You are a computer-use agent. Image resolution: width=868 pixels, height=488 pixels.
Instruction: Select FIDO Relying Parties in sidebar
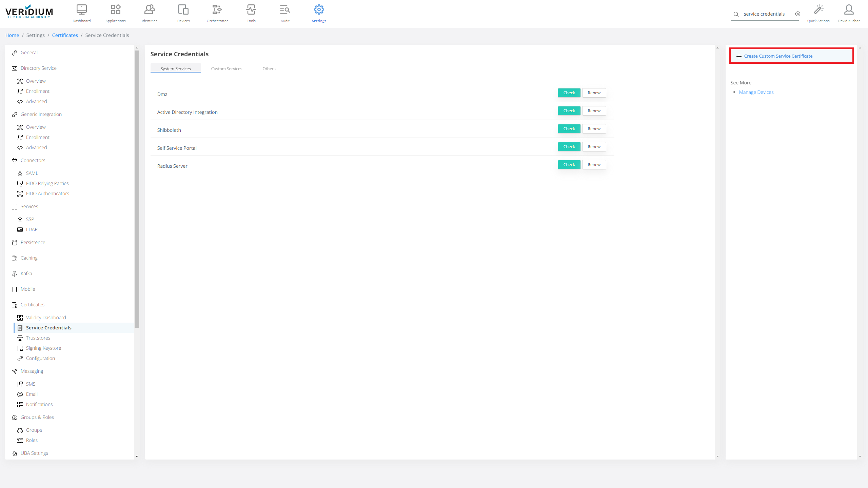[x=47, y=183]
